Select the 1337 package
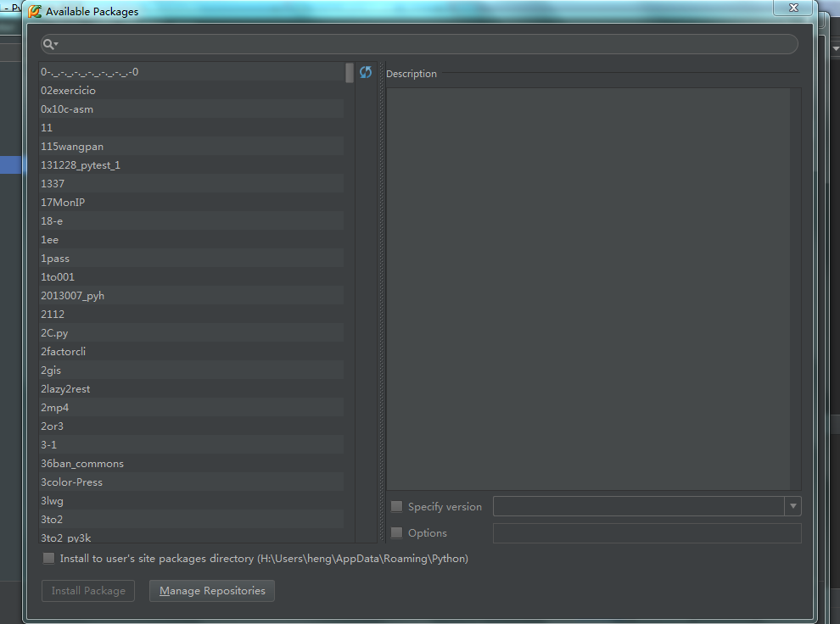The image size is (840, 624). (x=191, y=184)
